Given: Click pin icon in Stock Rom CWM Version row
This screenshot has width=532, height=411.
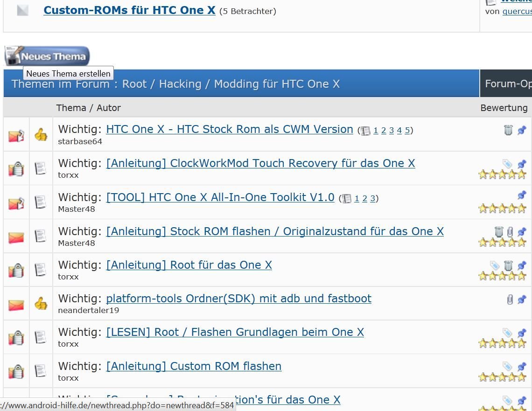Looking at the screenshot, I should (522, 130).
